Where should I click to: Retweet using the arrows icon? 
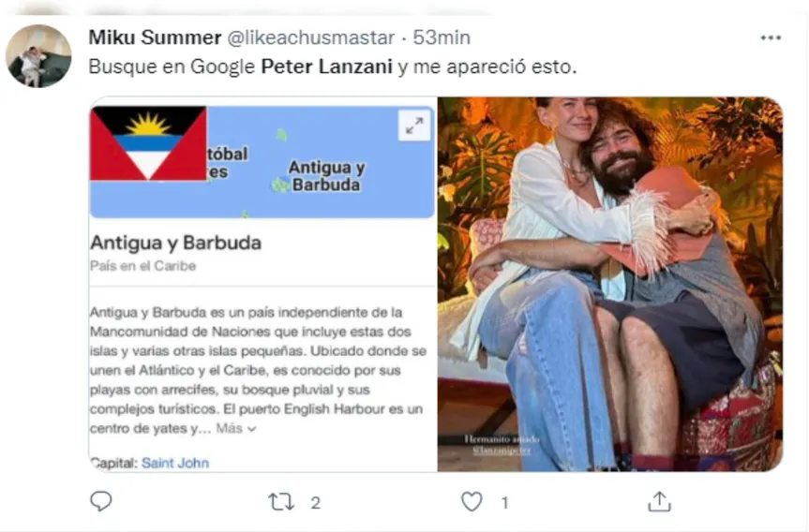point(281,502)
